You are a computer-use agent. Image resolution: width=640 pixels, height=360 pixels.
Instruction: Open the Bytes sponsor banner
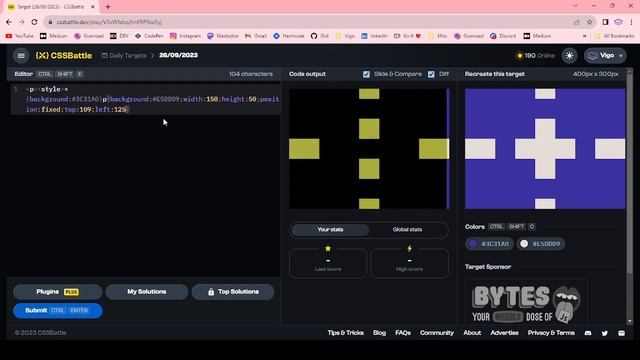[526, 302]
